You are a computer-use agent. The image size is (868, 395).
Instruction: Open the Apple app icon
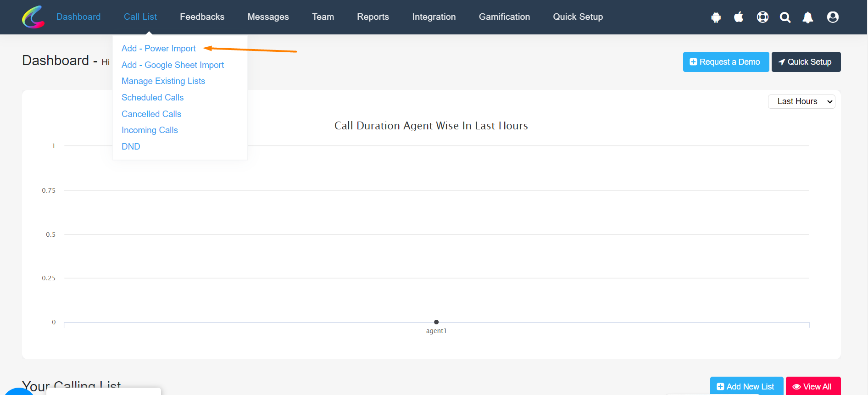pos(739,17)
